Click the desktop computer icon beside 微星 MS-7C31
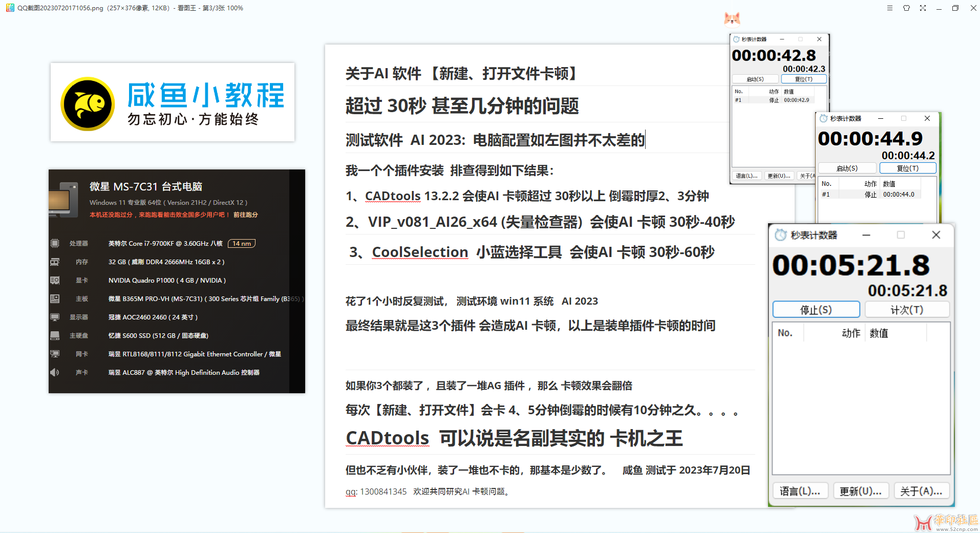980x533 pixels. (x=63, y=199)
